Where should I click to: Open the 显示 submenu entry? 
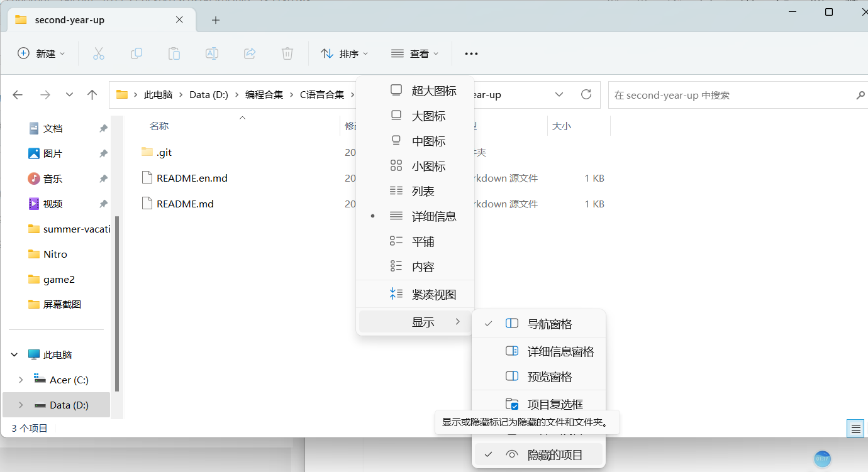(x=415, y=322)
